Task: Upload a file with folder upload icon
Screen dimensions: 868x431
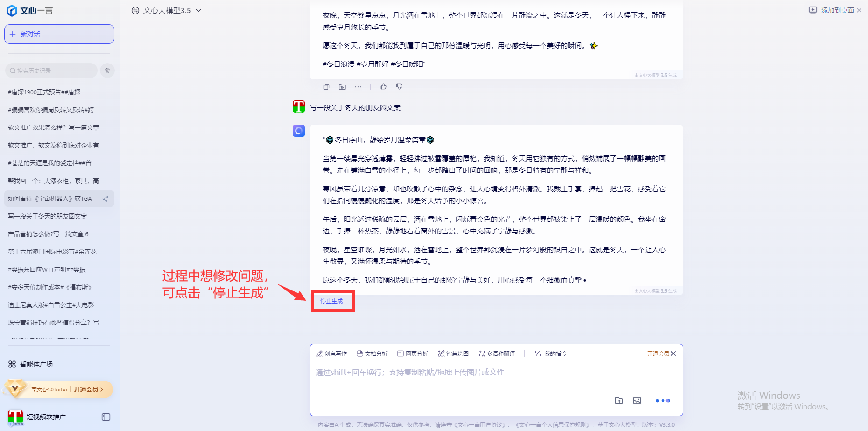Action: [x=619, y=401]
